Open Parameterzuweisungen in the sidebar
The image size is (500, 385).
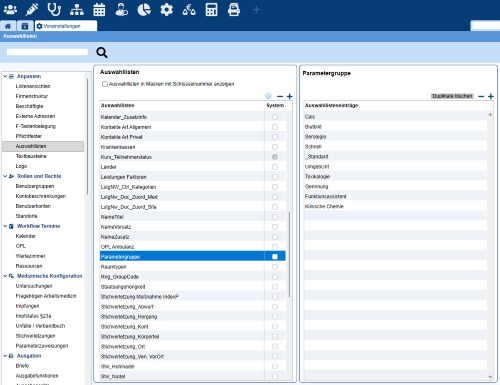42,346
